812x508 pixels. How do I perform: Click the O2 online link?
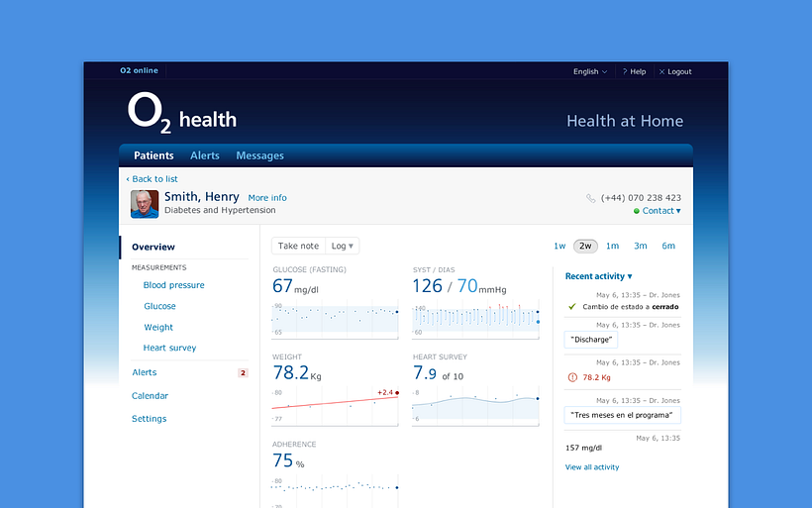(x=140, y=70)
